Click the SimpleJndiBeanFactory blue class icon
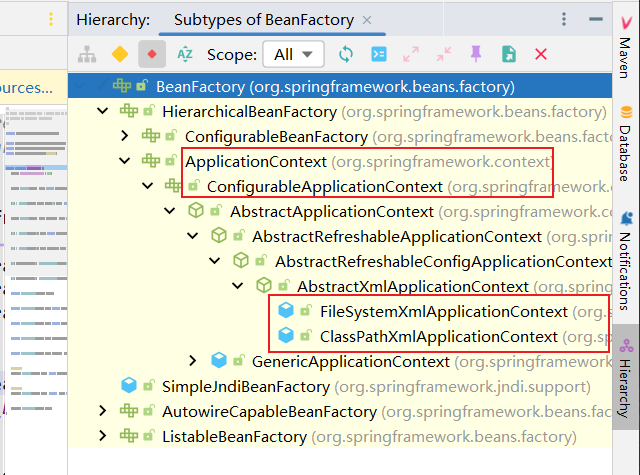The image size is (640, 475). point(129,385)
